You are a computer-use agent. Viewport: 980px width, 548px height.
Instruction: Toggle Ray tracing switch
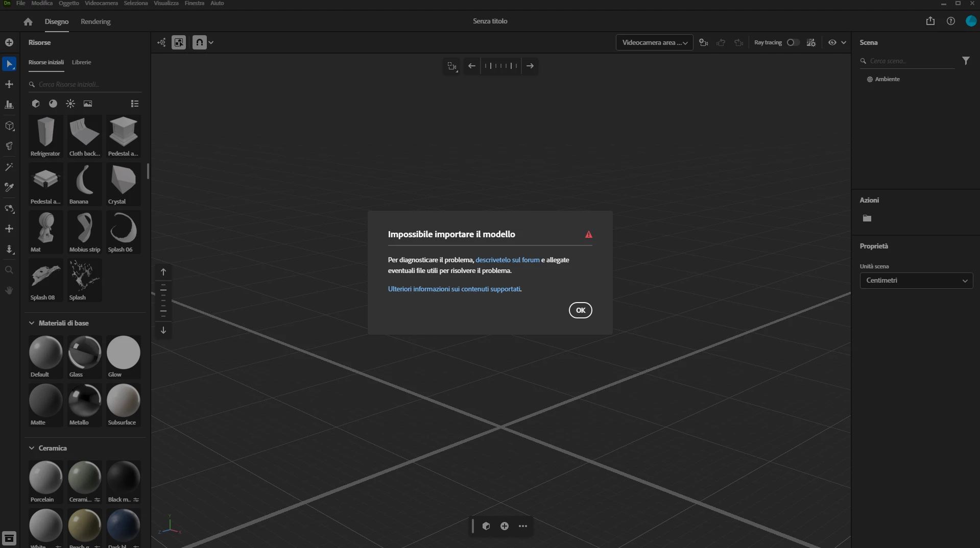coord(793,42)
